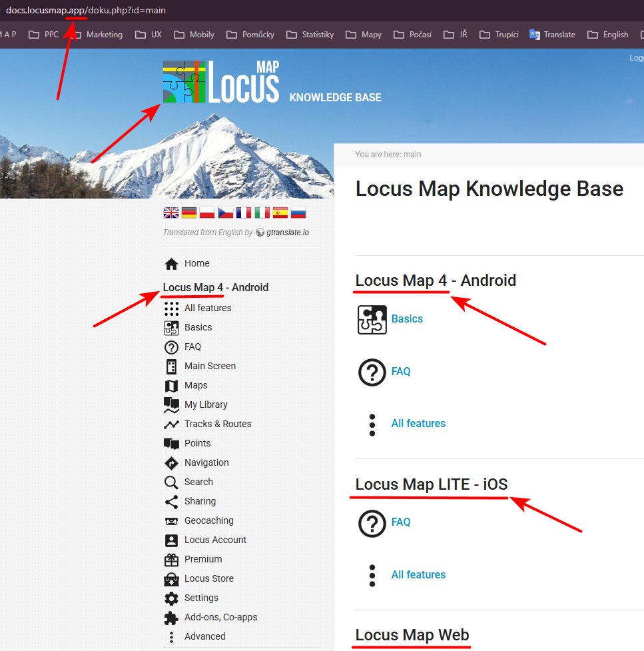Screen dimensions: 644x651
Task: Expand the Marketing bookmarks folder
Action: (97, 35)
